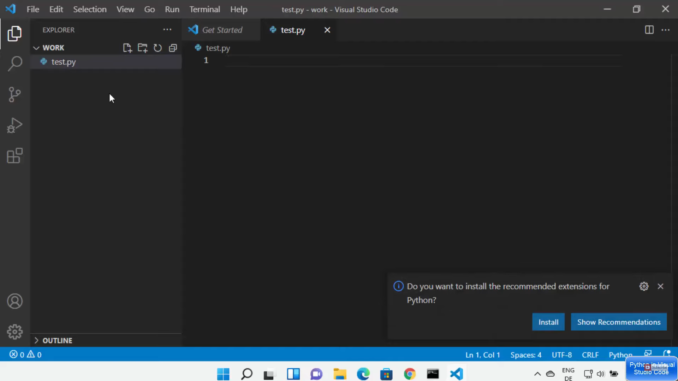
Task: Open File Explorer from taskbar
Action: [340, 374]
